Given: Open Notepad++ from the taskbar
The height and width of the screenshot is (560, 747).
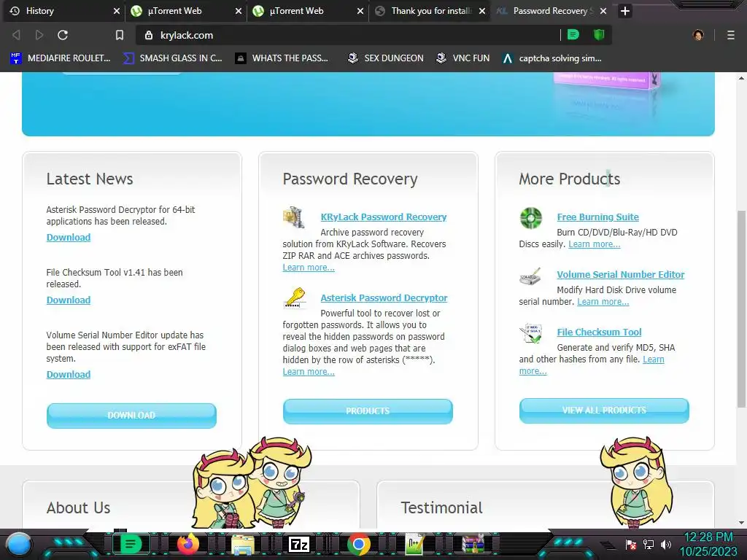Looking at the screenshot, I should pos(414,544).
